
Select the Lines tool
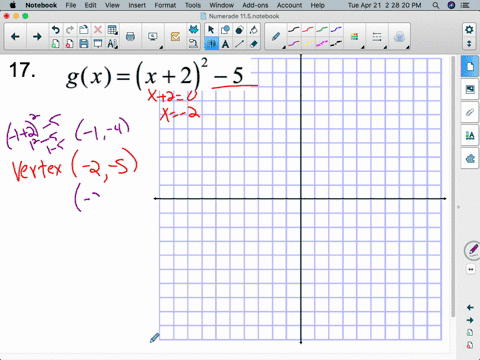pos(239,44)
